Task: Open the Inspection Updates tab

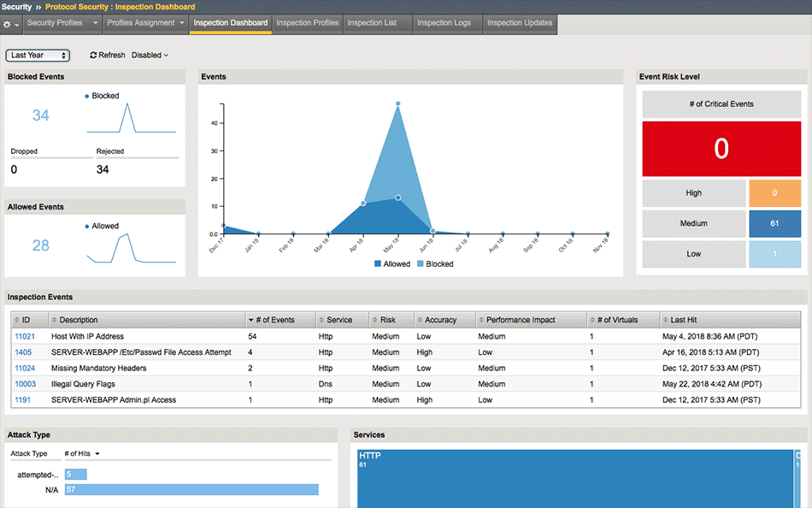Action: coord(519,24)
